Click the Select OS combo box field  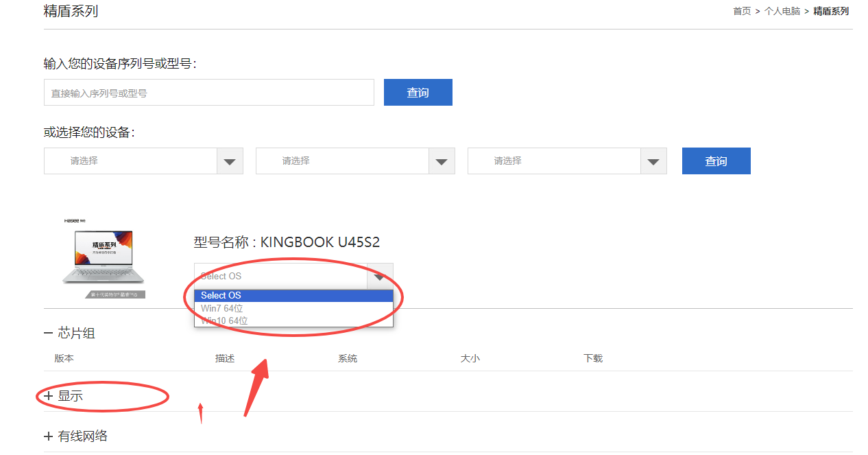[x=280, y=276]
